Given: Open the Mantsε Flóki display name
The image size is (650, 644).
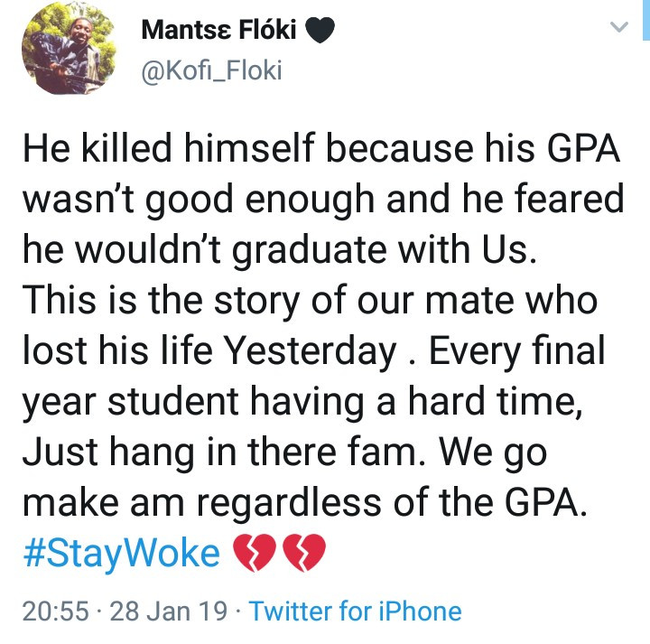Looking at the screenshot, I should pyautogui.click(x=221, y=32).
